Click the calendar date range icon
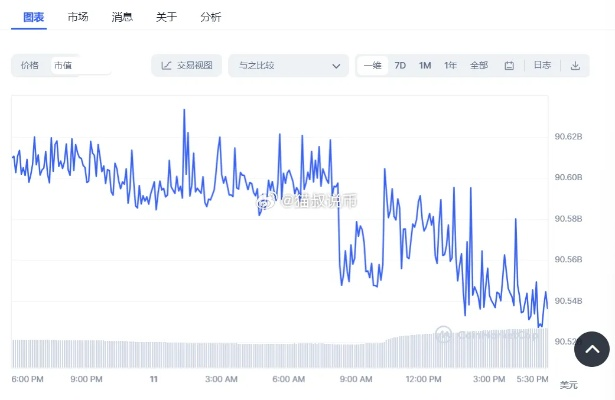Viewport: 615px width, 400px height. [x=509, y=66]
